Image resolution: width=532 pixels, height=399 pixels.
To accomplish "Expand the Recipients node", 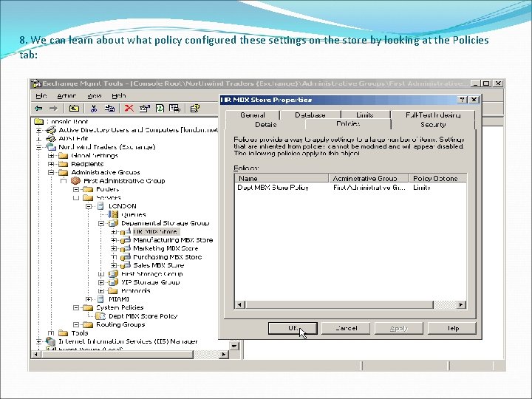I will pos(51,164).
